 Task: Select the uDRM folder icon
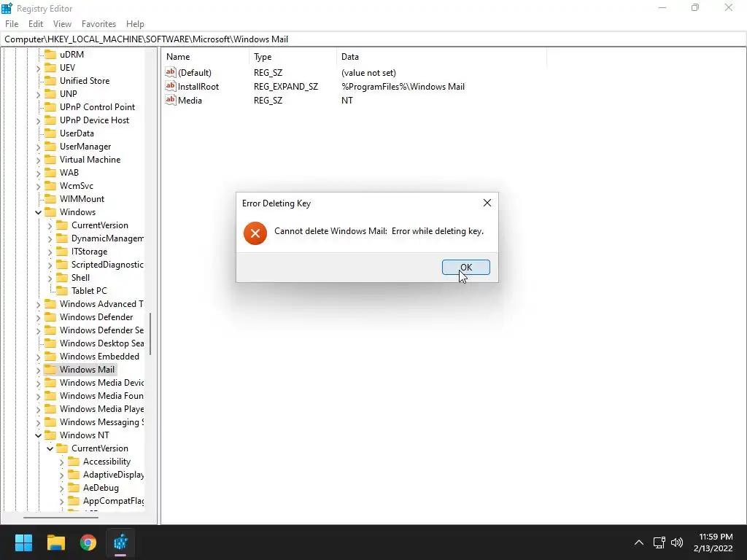tap(50, 54)
